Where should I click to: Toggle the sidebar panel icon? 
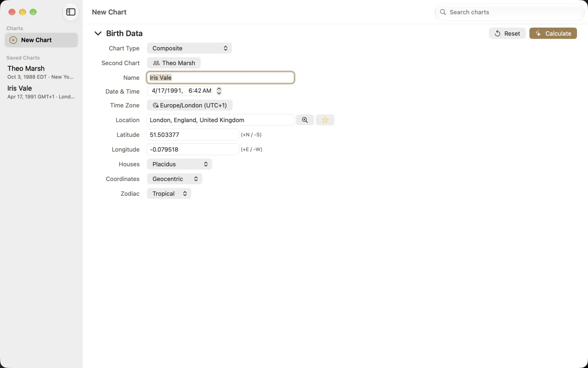[x=71, y=12]
